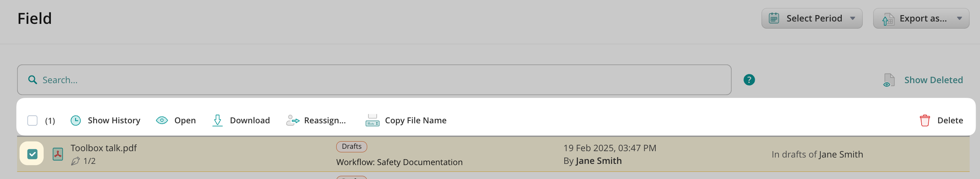The width and height of the screenshot is (980, 179).
Task: Click the red Delete trash icon
Action: point(925,120)
